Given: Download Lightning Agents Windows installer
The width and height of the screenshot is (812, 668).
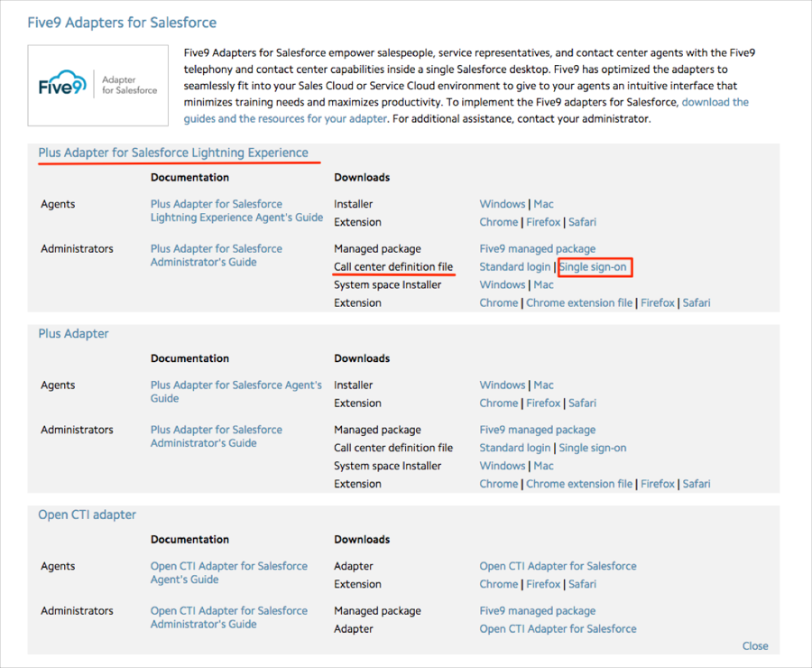Looking at the screenshot, I should coord(503,205).
